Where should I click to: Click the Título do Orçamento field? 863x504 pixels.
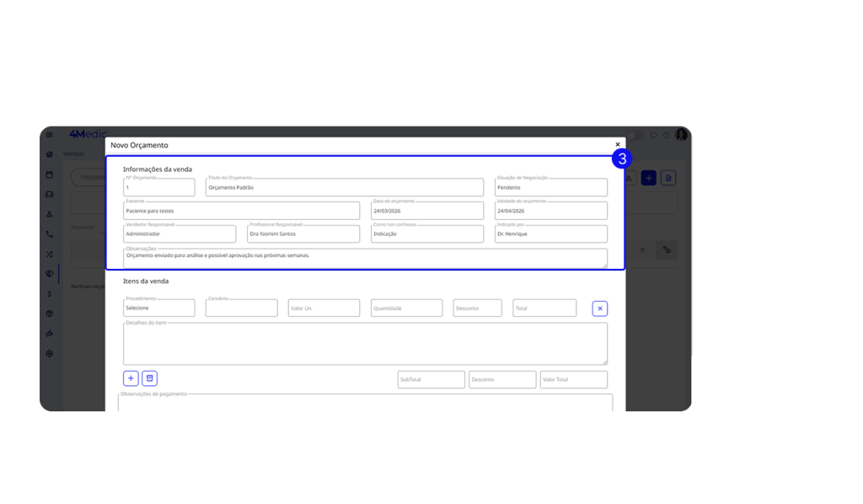[344, 187]
